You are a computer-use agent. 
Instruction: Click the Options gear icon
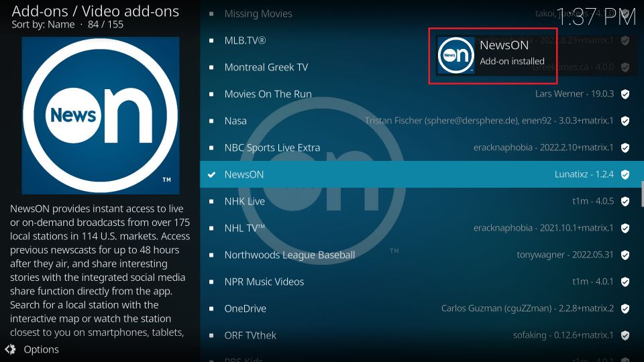[10, 349]
